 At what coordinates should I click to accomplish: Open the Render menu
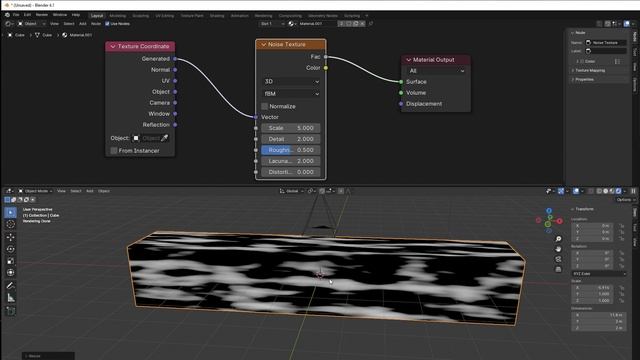point(42,15)
